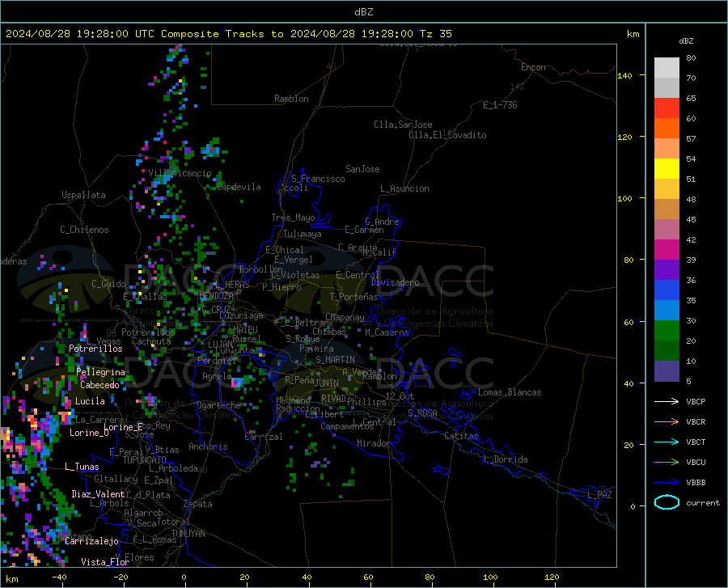Screen dimensions: 728x588
Task: Pick the dark green 20 dBZ swatch
Action: (667, 351)
